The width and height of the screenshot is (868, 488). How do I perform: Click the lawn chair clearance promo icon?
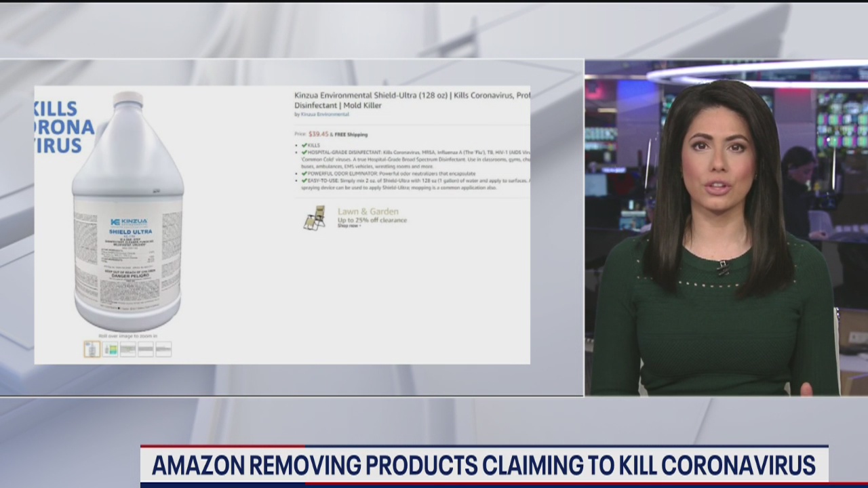click(315, 216)
